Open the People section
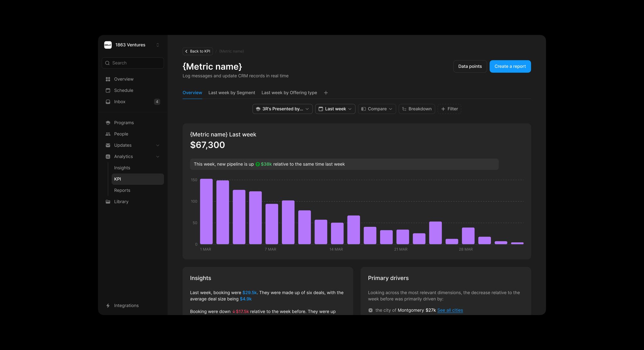Screen dimensions: 644x350 (x=121, y=134)
